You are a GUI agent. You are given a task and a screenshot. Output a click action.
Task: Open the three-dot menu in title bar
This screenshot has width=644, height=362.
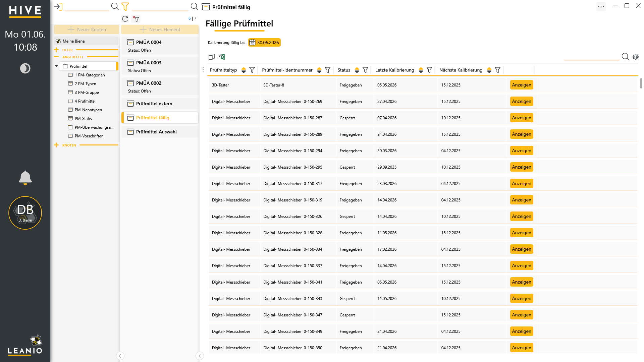pyautogui.click(x=601, y=6)
